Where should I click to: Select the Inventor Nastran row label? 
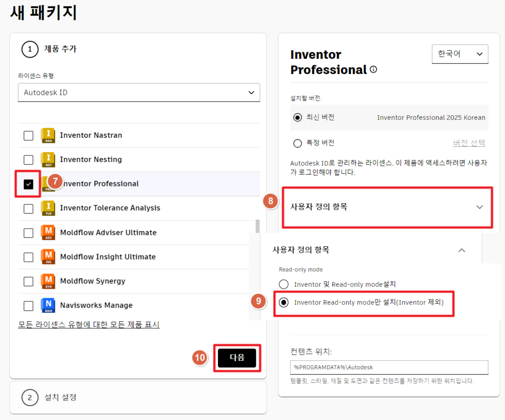91,135
